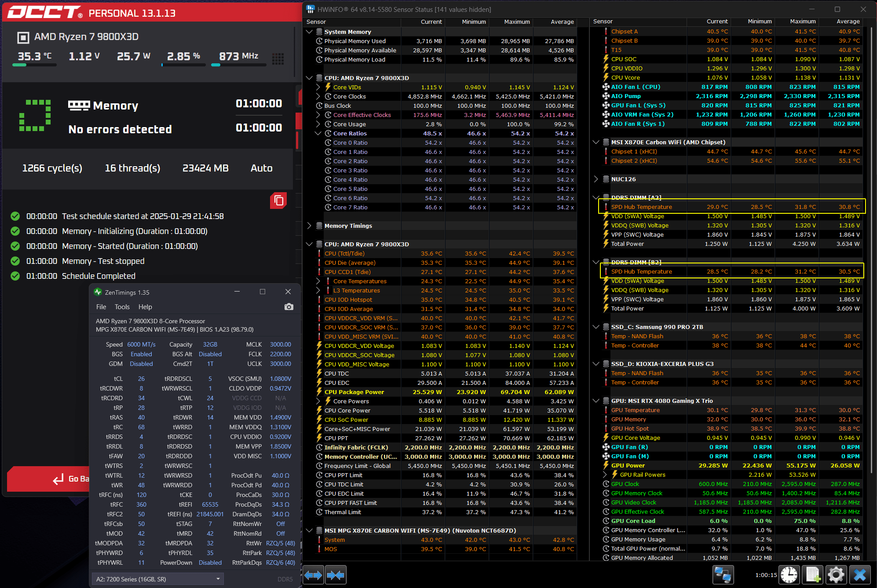Expand the Memory Timings group
877x588 pixels.
[309, 226]
